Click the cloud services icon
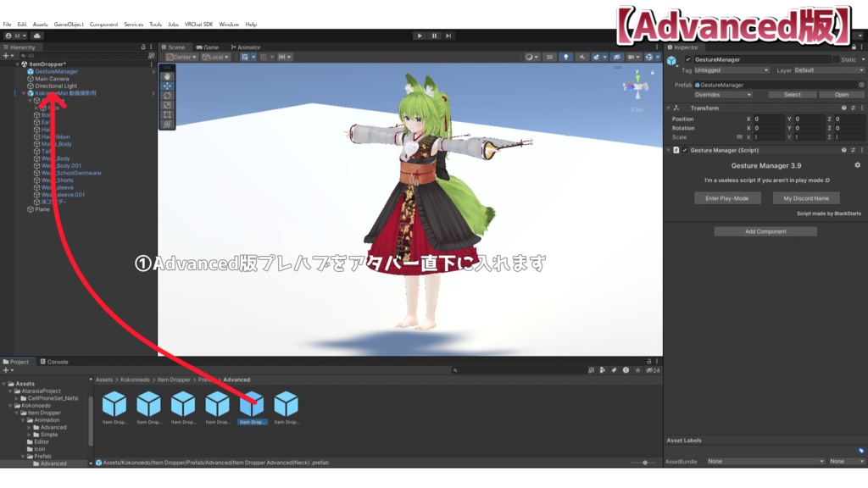 click(x=37, y=36)
